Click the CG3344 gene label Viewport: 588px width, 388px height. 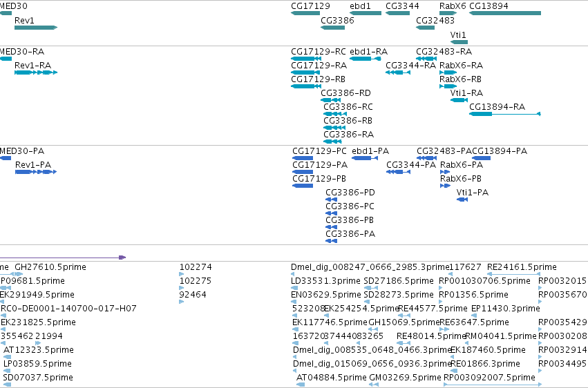pyautogui.click(x=402, y=6)
